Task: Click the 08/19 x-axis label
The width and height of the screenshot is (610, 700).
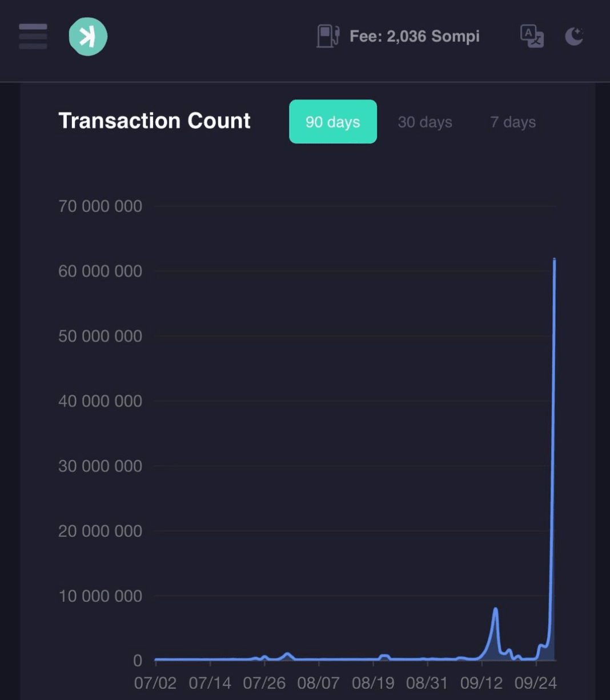Action: 373,683
